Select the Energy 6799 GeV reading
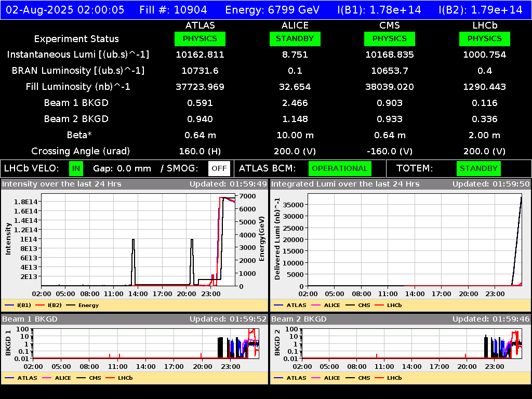532x399 pixels. pos(272,10)
